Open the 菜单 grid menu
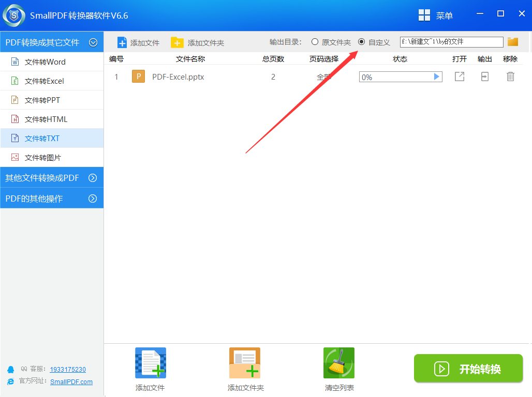Screen dimensions: 532x397 point(435,16)
